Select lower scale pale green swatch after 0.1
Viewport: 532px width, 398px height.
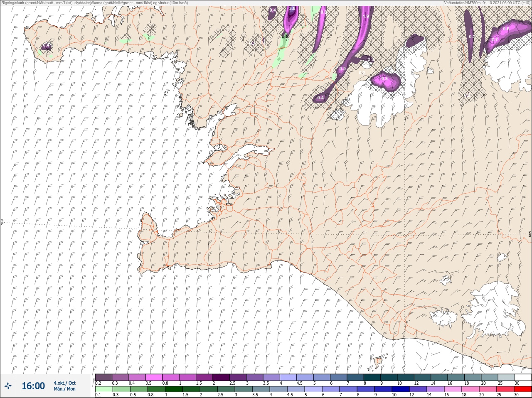(103, 389)
